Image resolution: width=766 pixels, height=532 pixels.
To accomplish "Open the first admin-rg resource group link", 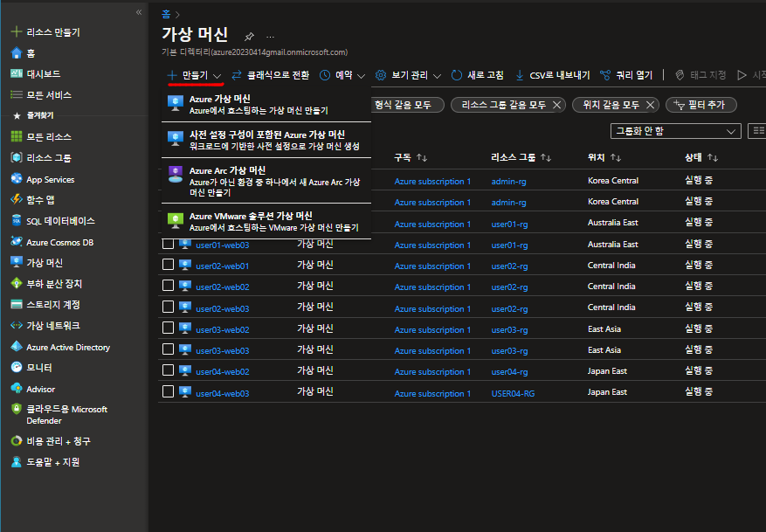I will coord(508,181).
